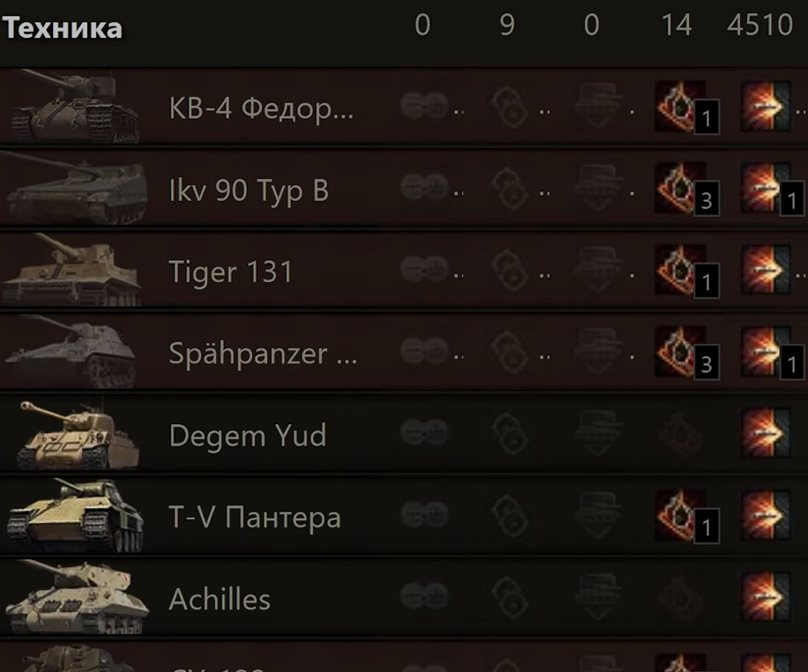Click the KB-4 tank thumbnail
This screenshot has width=808, height=672.
[x=74, y=106]
